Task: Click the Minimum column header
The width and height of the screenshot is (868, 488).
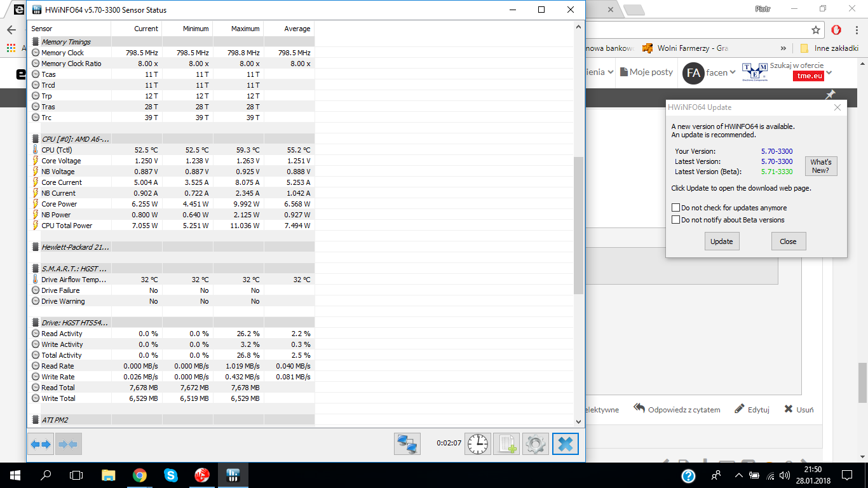Action: coord(187,29)
